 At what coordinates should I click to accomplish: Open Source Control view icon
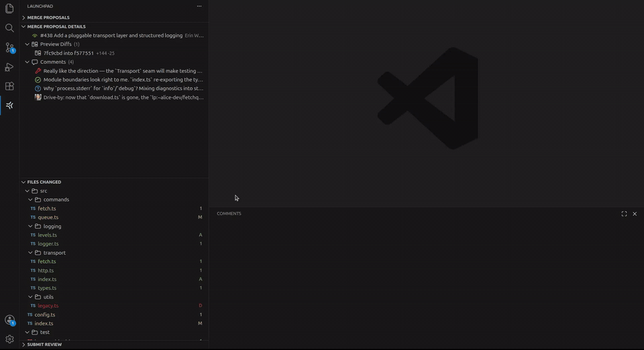(9, 48)
